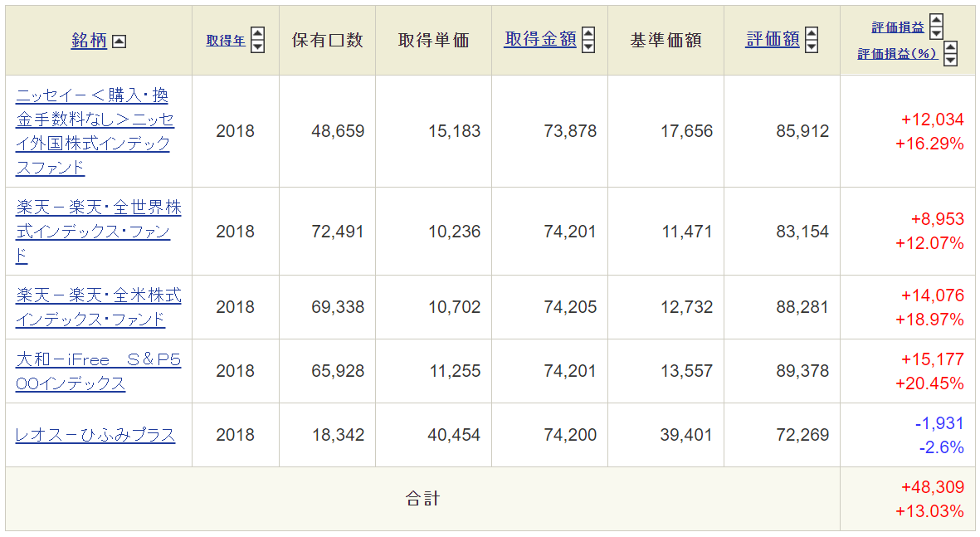Select the 18,342 holdings value

pyautogui.click(x=338, y=435)
